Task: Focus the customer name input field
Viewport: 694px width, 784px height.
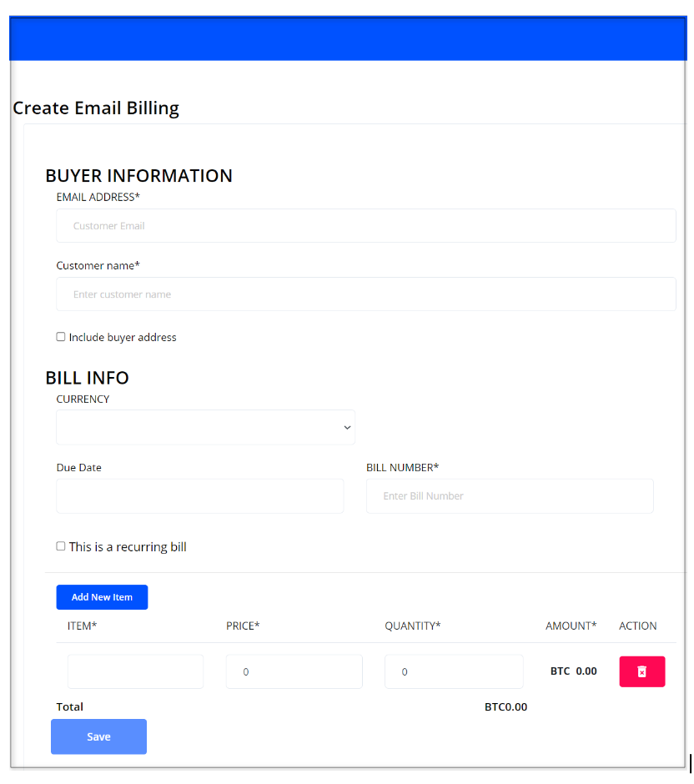Action: (365, 294)
